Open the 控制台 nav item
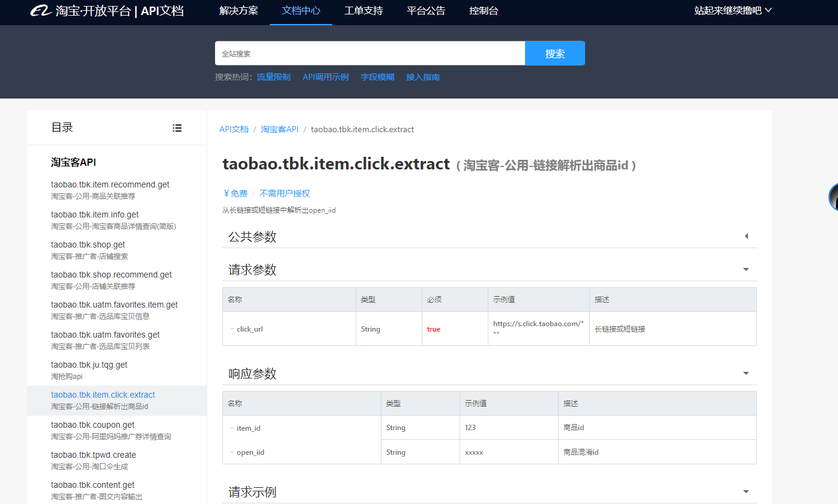The width and height of the screenshot is (838, 504). [484, 11]
